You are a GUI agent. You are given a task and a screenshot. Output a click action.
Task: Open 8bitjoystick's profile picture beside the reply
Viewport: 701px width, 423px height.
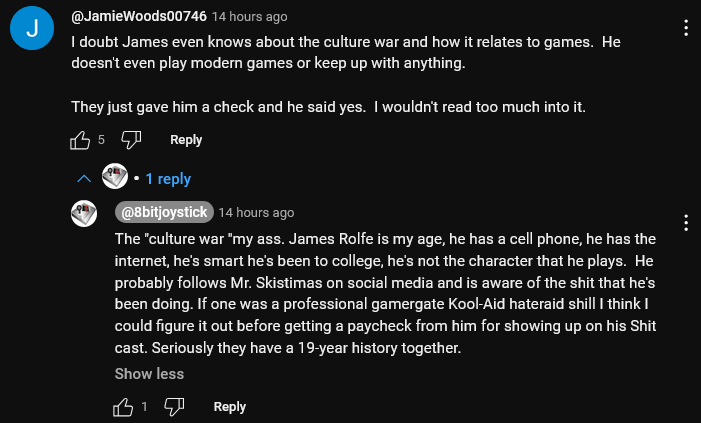tap(84, 213)
